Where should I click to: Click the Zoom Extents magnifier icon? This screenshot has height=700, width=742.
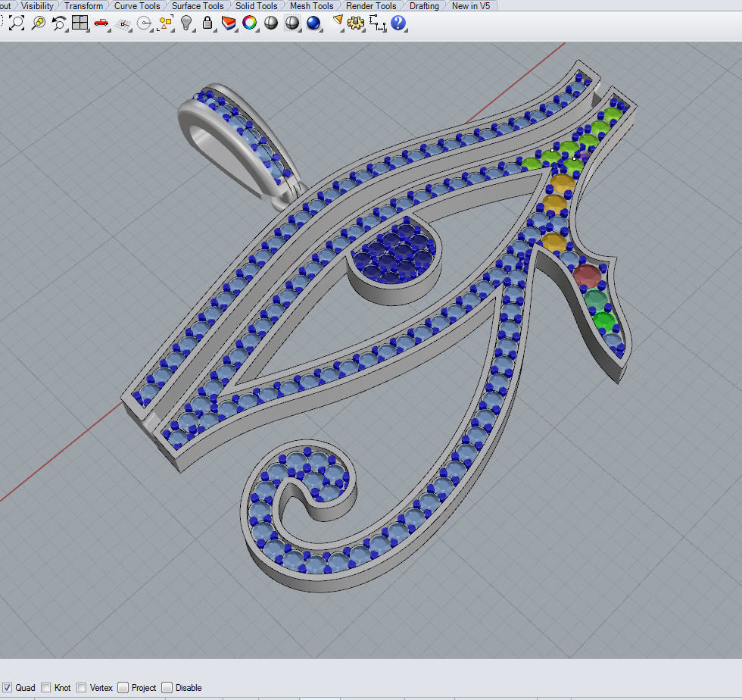(x=17, y=23)
